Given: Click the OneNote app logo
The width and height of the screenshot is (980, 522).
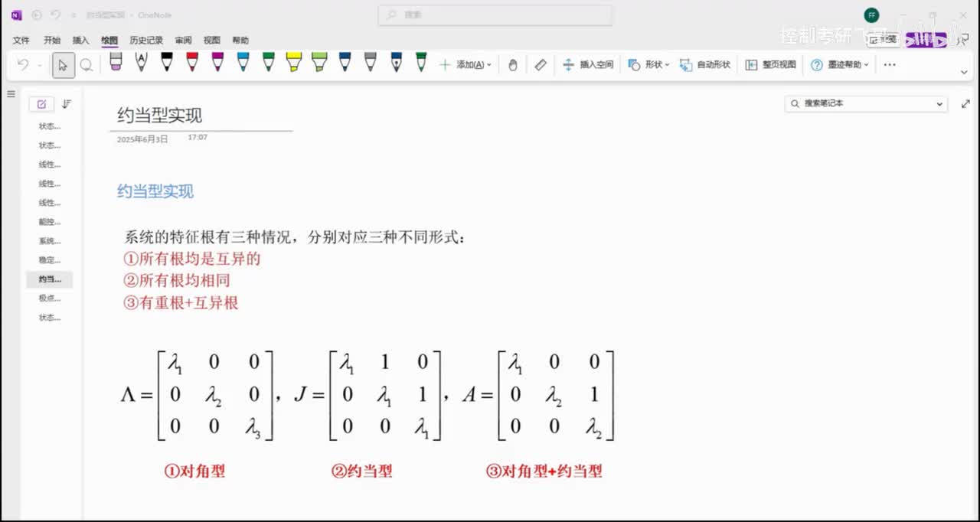Looking at the screenshot, I should [17, 15].
